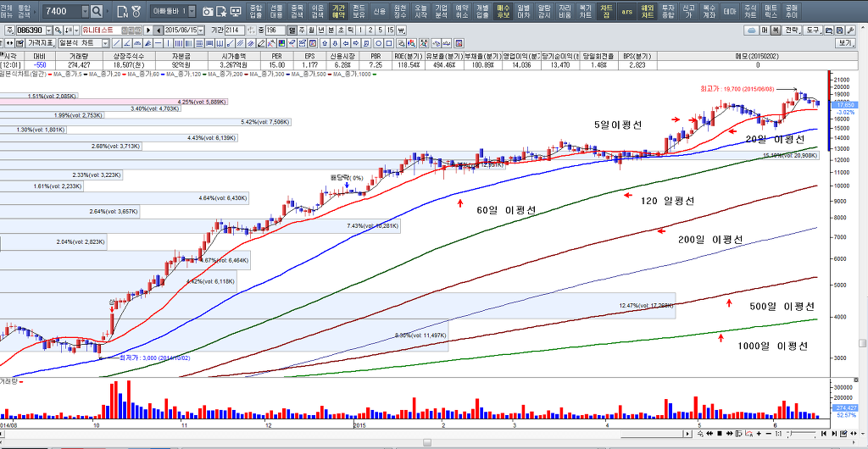Click the magnifier search button beside 7400
Screen dimensions: 868x449
pyautogui.click(x=97, y=11)
